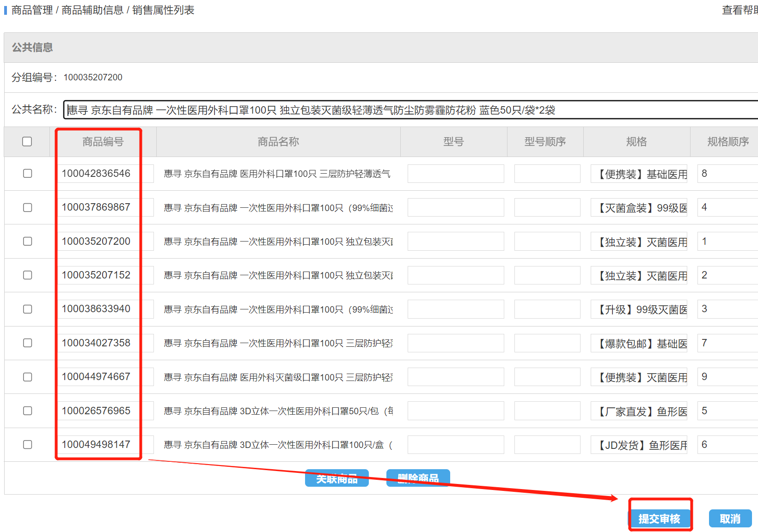Edit the 规格 field 【灭菌盒装】99级医

pos(639,207)
